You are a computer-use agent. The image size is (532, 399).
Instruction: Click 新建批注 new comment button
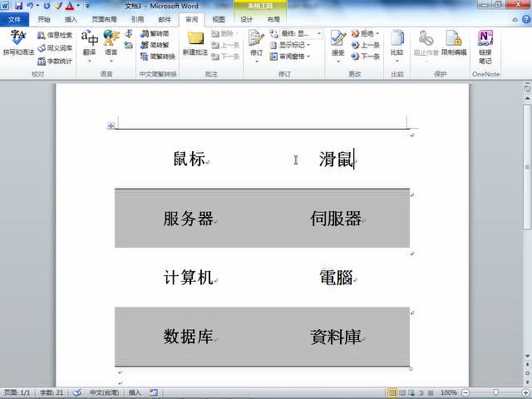tap(195, 43)
